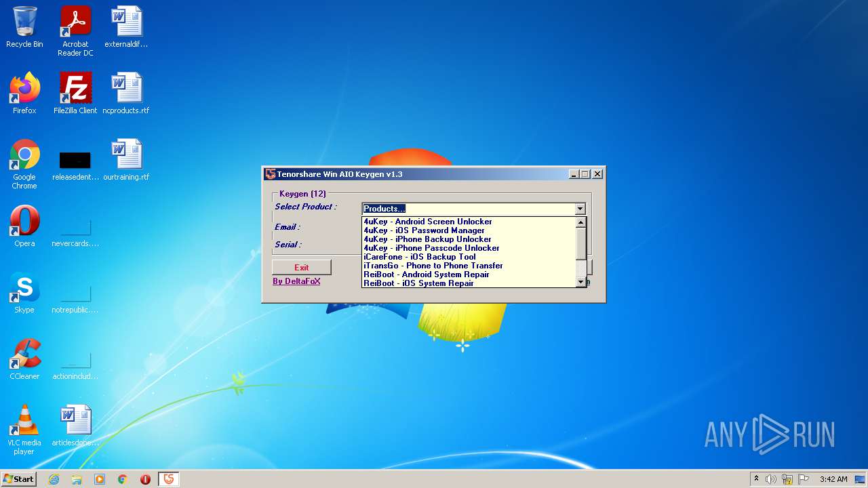Choose ReiBoot - Android System Repair
The height and width of the screenshot is (488, 868).
pos(469,274)
